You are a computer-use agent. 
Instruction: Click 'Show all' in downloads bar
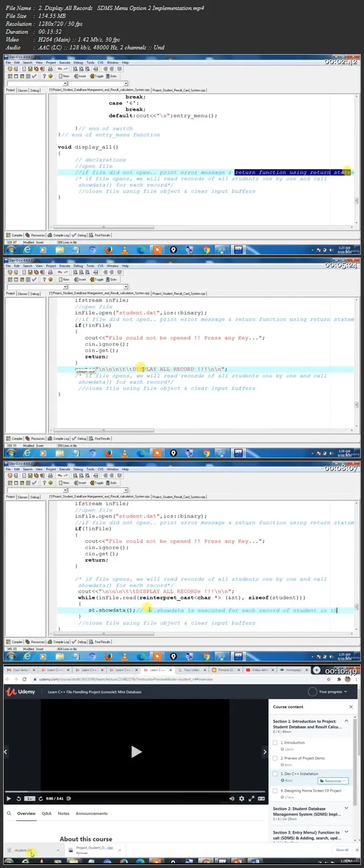click(x=342, y=850)
